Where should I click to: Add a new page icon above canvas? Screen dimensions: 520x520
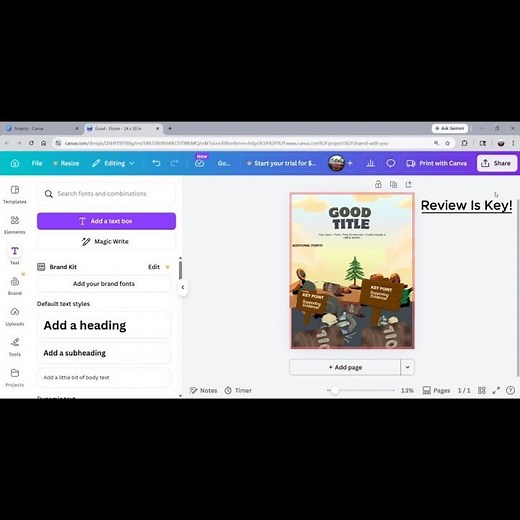pyautogui.click(x=408, y=184)
